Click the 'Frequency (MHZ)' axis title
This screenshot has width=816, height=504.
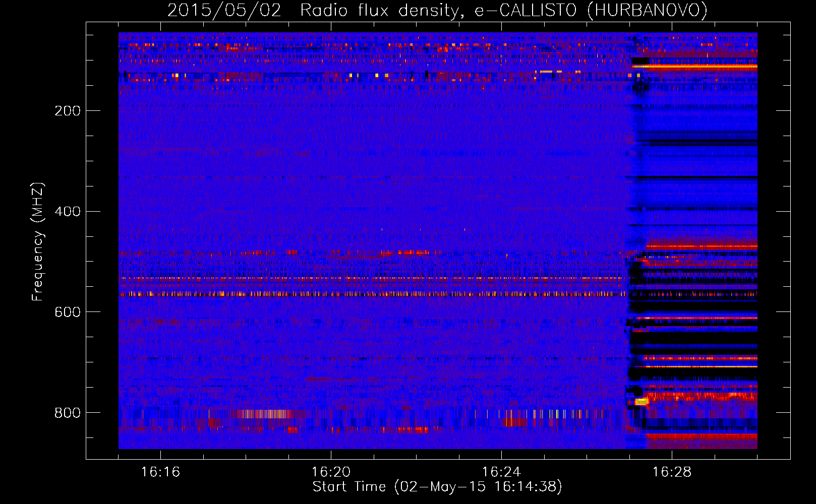point(38,241)
